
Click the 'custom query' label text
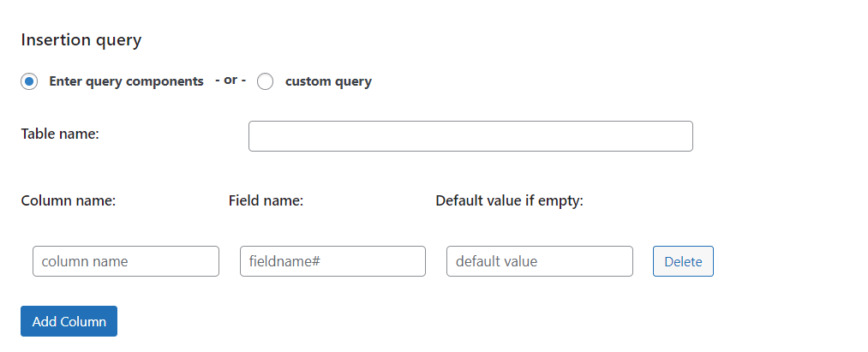point(328,82)
